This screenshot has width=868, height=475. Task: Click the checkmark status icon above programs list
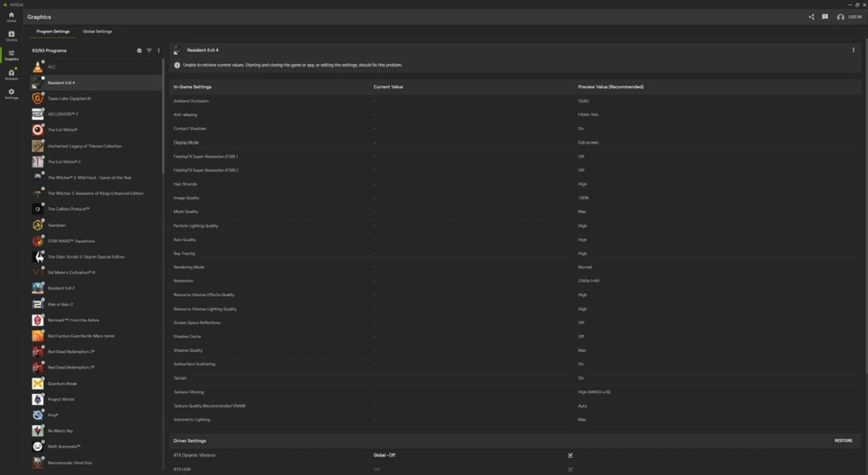[x=139, y=50]
